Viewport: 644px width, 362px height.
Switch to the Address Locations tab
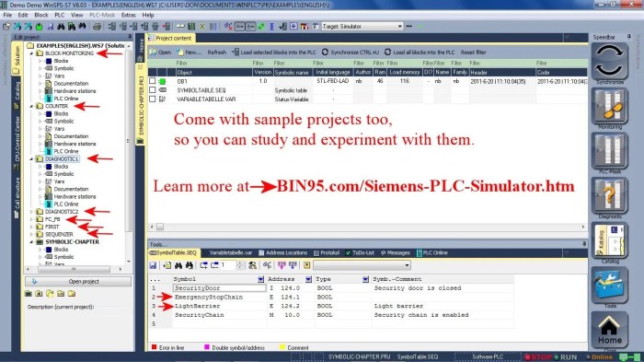click(x=283, y=252)
